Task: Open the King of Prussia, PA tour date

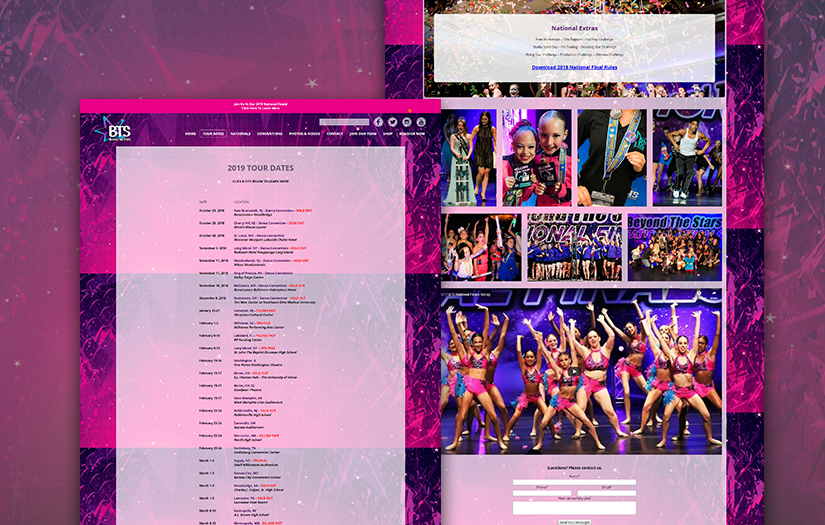Action: click(263, 273)
